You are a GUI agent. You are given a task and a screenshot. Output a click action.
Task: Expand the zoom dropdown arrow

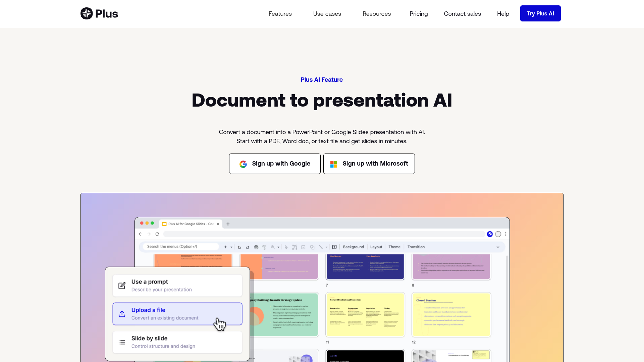click(x=278, y=247)
